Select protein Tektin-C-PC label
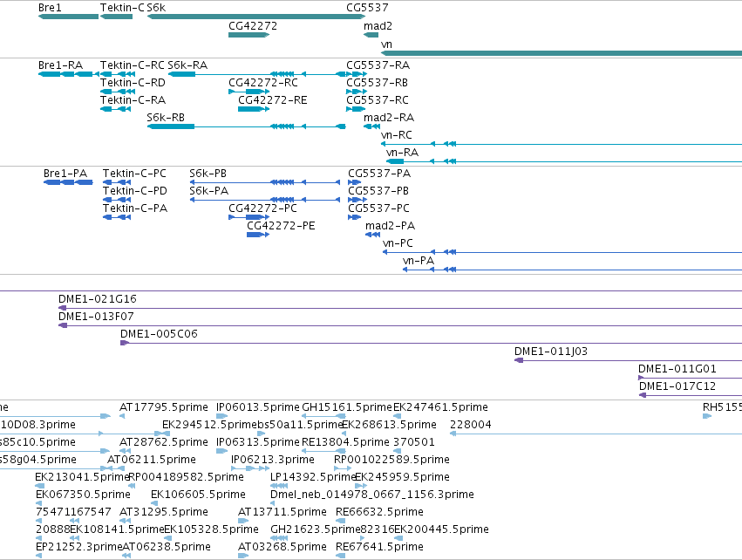The width and height of the screenshot is (742, 560). click(x=135, y=174)
